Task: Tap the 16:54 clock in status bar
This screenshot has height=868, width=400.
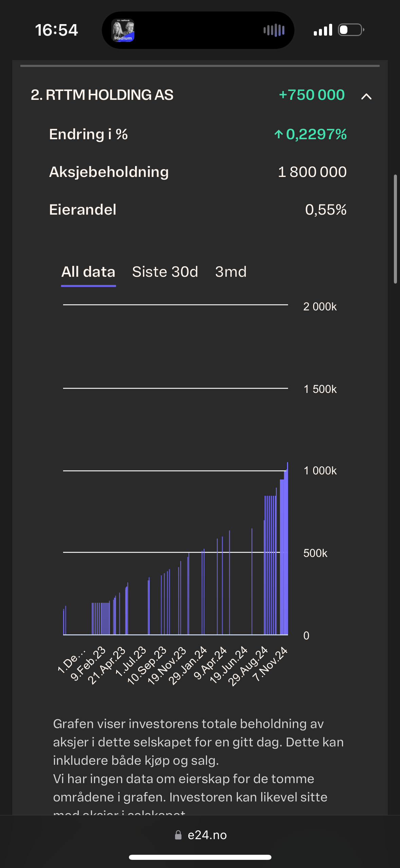Action: click(57, 30)
